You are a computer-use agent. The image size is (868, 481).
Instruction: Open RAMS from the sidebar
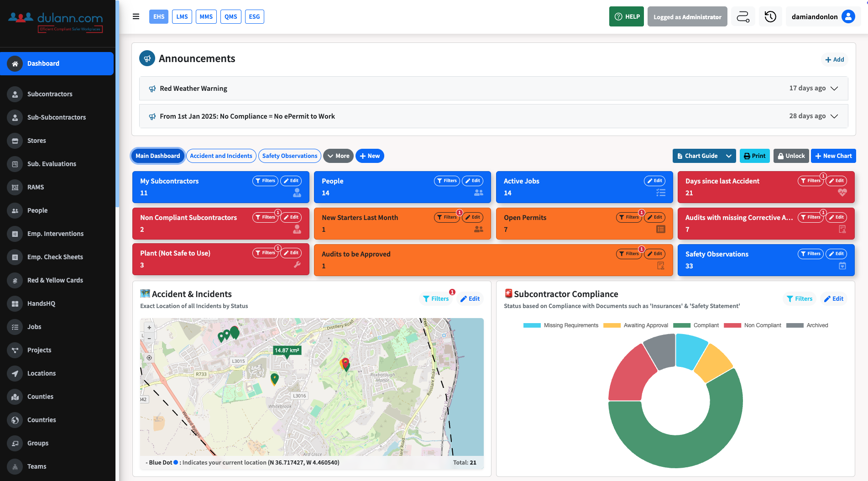click(36, 187)
